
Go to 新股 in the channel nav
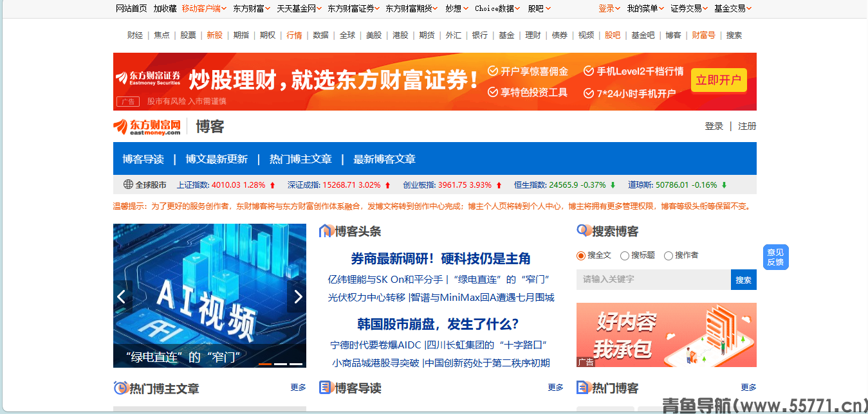(x=214, y=35)
